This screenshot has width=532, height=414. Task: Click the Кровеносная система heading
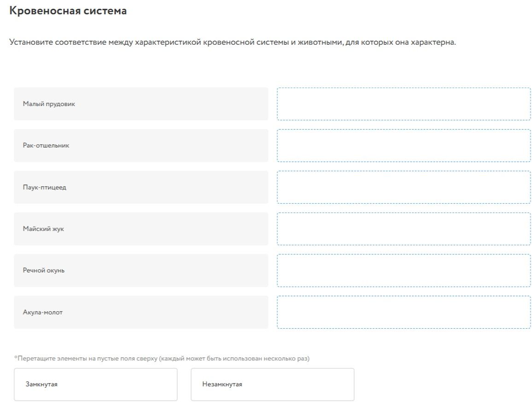[x=68, y=11]
